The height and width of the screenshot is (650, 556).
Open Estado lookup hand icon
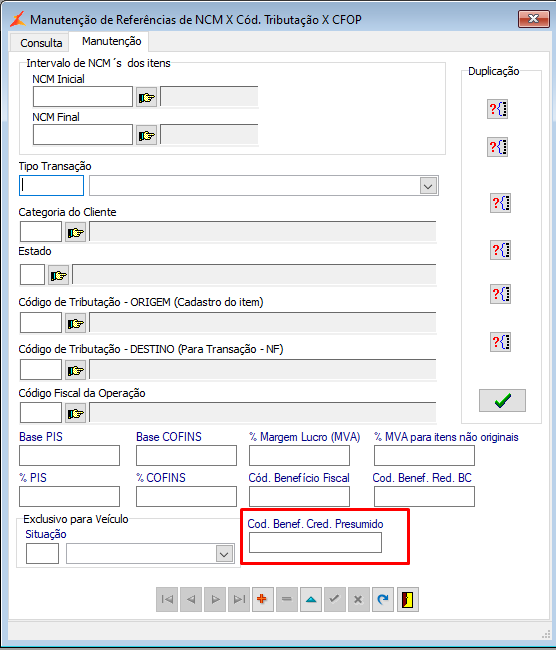click(58, 275)
